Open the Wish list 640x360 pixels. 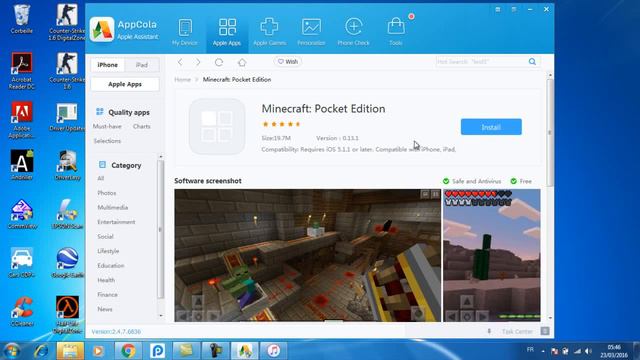coord(288,62)
